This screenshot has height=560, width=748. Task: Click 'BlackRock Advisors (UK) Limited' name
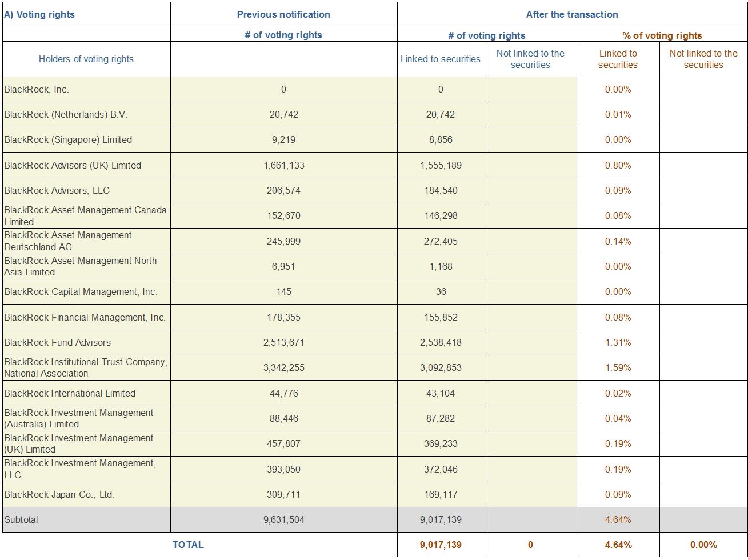click(x=73, y=165)
